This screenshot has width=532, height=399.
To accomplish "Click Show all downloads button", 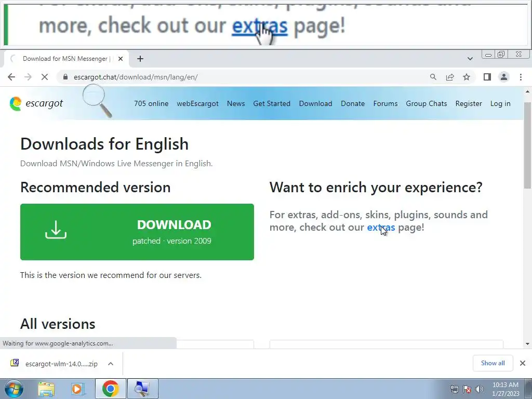I will [x=493, y=363].
